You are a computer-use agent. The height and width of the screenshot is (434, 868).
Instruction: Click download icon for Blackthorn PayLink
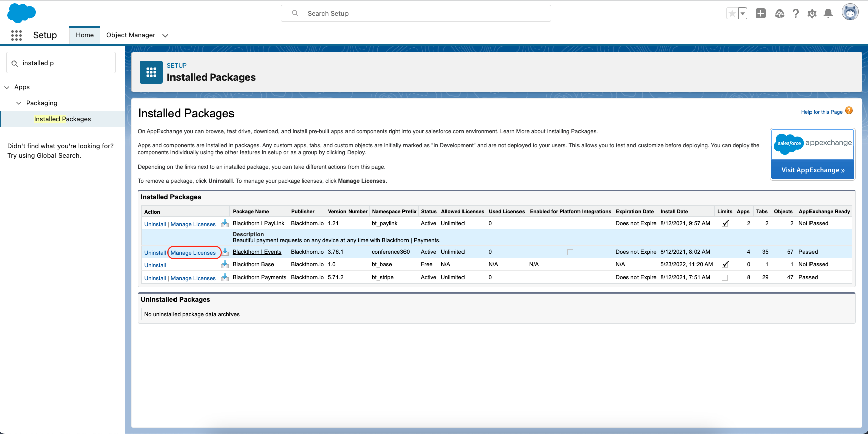coord(225,223)
